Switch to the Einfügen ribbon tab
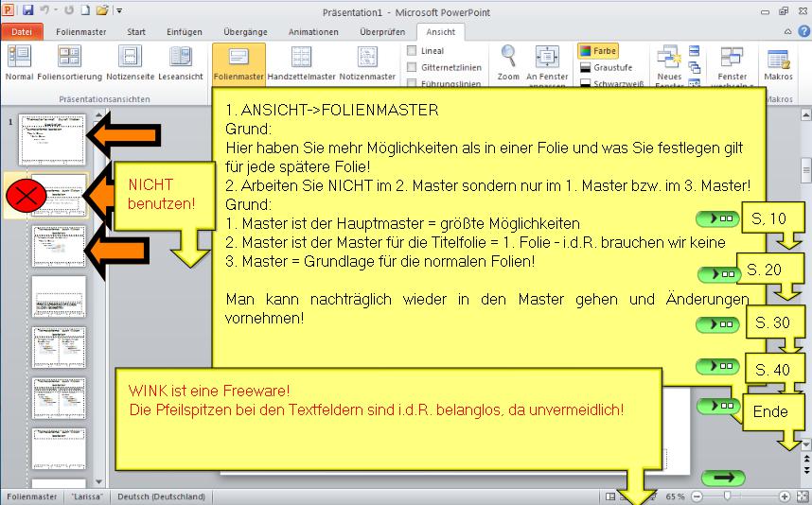This screenshot has height=505, width=812. 185,31
